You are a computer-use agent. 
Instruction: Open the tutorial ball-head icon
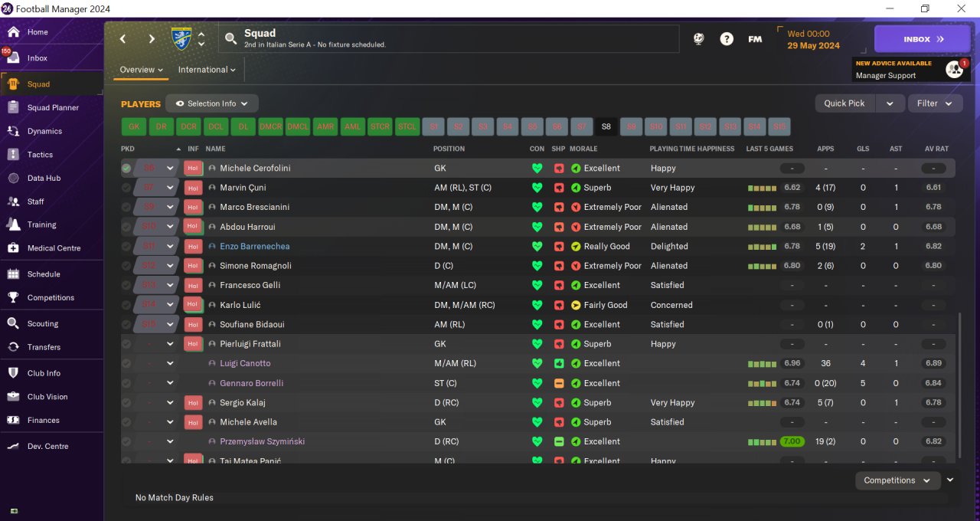699,39
